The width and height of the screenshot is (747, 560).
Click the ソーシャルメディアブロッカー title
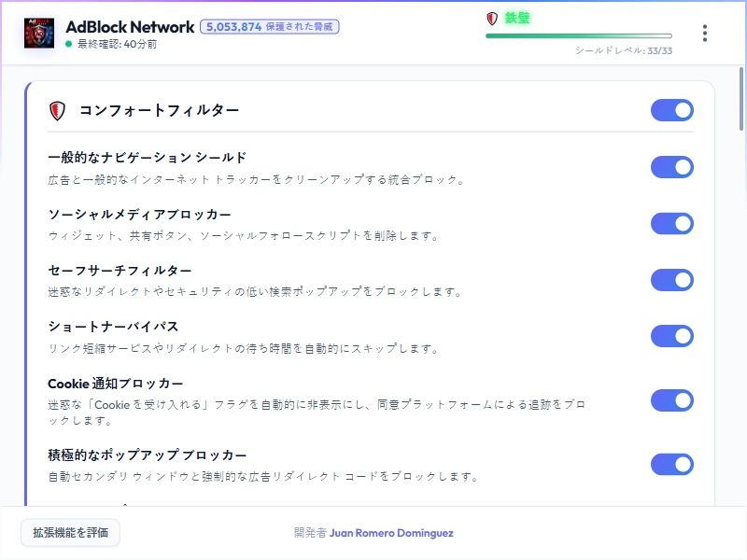(139, 215)
